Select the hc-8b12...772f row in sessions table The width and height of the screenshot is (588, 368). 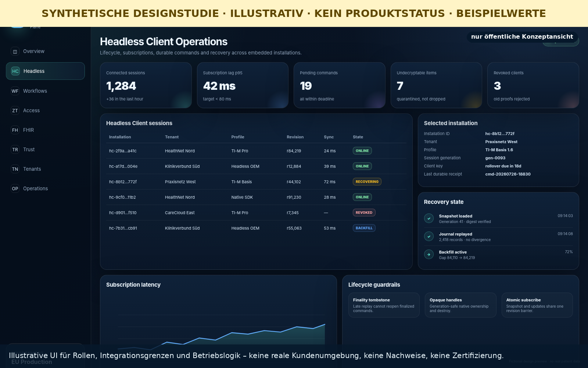[256, 182]
